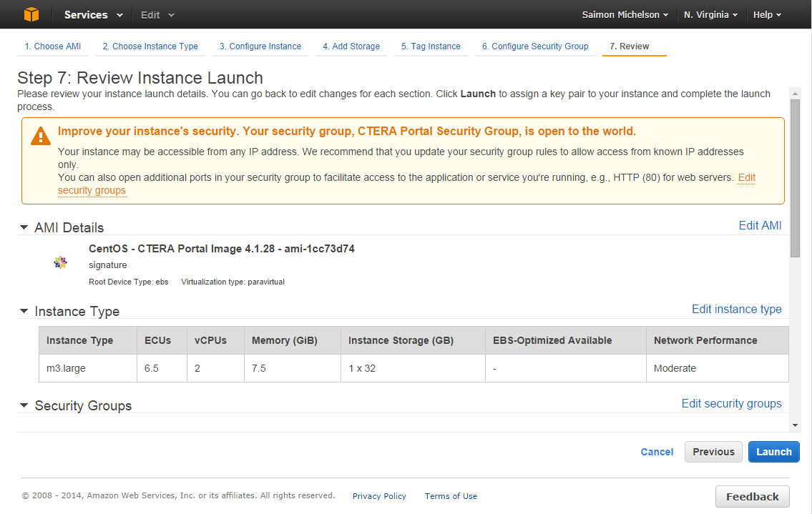Click the vCPUs column header
Viewport: 812px width, 514px height.
point(215,340)
